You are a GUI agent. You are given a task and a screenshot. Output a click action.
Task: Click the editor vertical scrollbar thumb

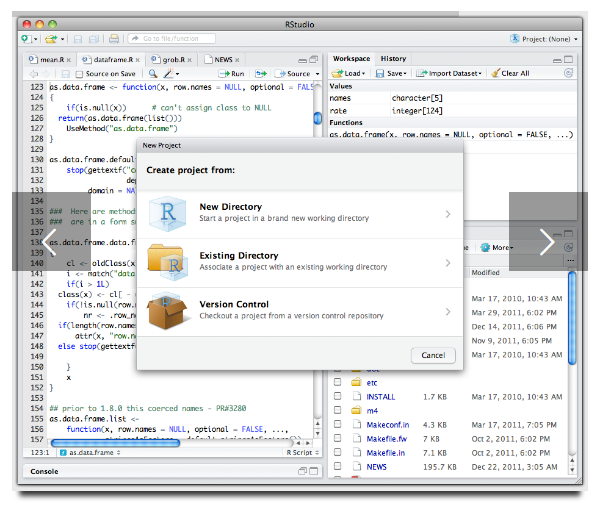(317, 118)
